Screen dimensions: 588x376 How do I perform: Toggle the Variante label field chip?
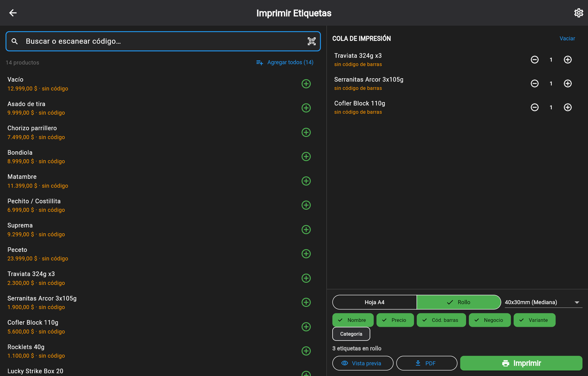(x=535, y=320)
